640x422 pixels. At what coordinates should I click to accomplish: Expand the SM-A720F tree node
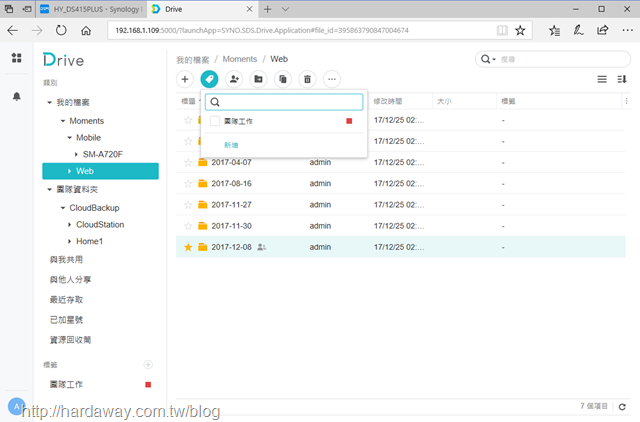pyautogui.click(x=76, y=154)
